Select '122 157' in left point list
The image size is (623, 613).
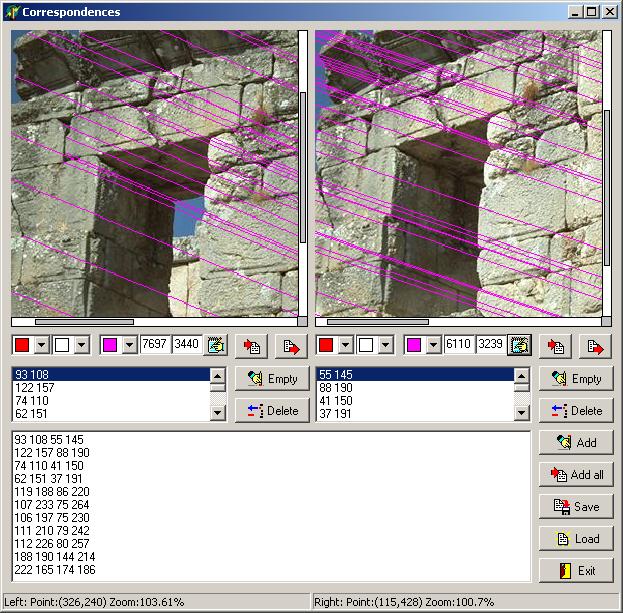(x=111, y=388)
